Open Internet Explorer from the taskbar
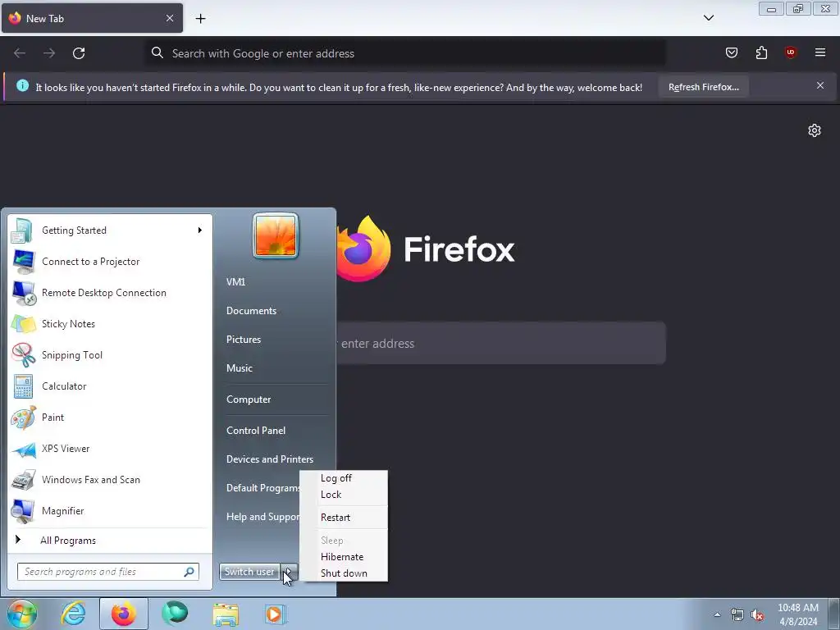Image resolution: width=840 pixels, height=630 pixels. 73,614
